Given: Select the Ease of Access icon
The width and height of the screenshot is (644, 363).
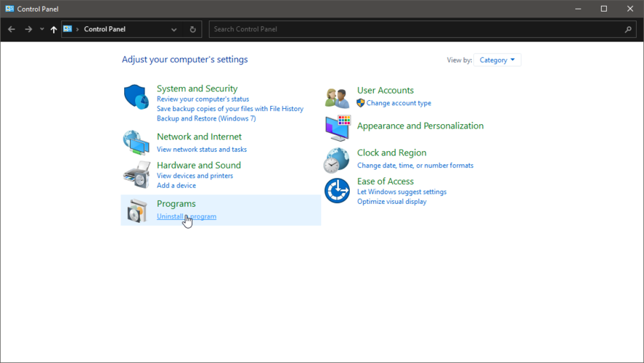Looking at the screenshot, I should click(x=337, y=191).
